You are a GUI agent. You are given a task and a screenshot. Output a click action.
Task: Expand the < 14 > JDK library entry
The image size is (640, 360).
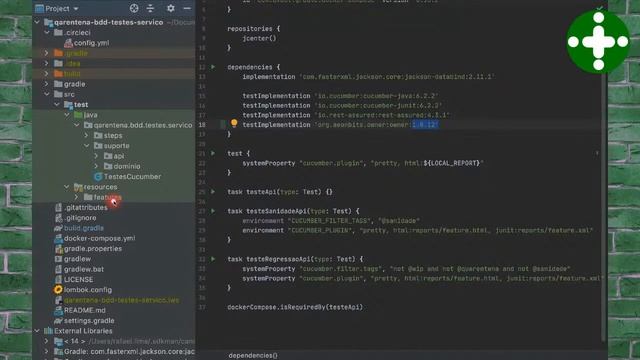(x=47, y=341)
